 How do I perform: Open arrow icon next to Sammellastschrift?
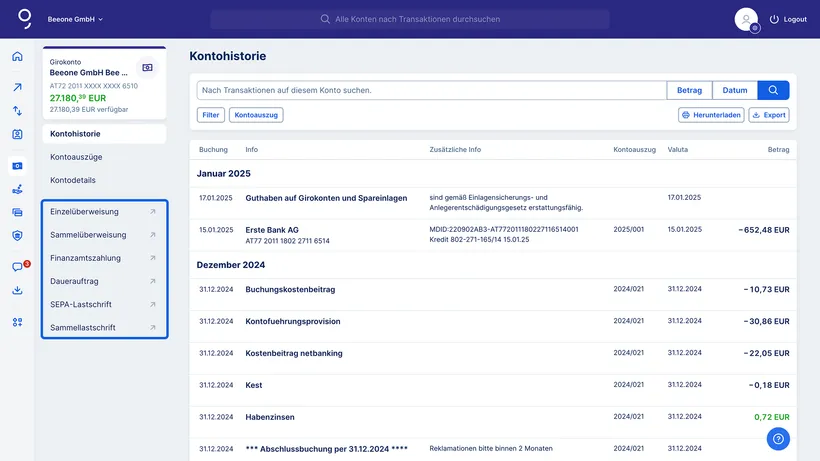153,328
